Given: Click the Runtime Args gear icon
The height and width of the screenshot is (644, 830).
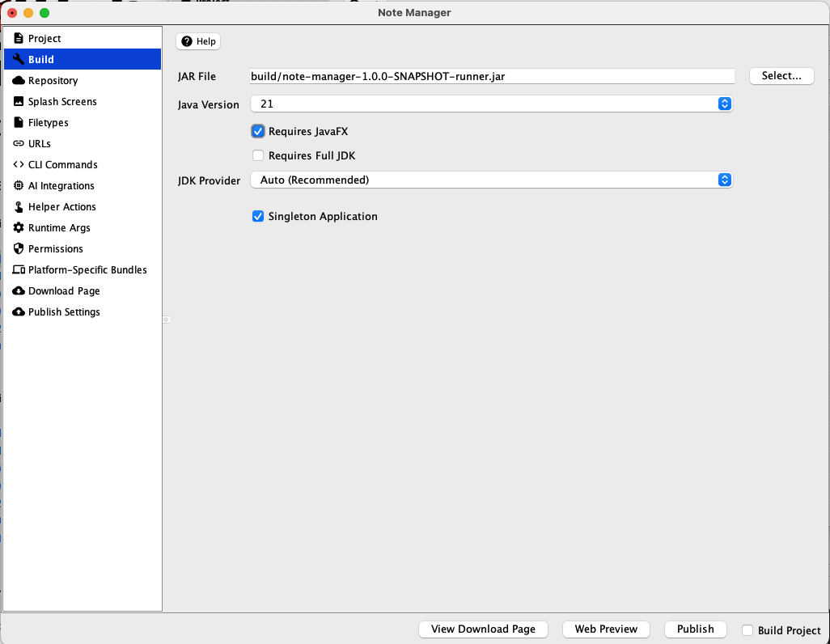Looking at the screenshot, I should point(19,227).
